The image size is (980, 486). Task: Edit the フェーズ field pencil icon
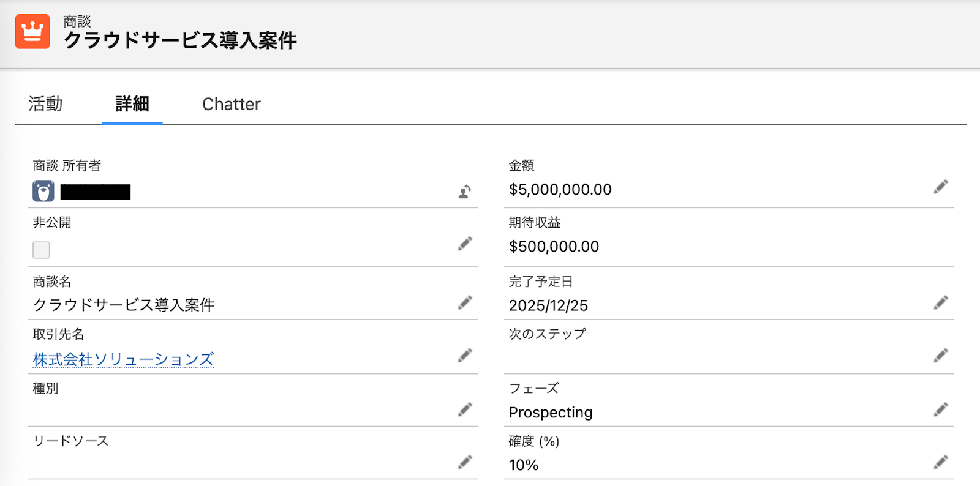(941, 409)
